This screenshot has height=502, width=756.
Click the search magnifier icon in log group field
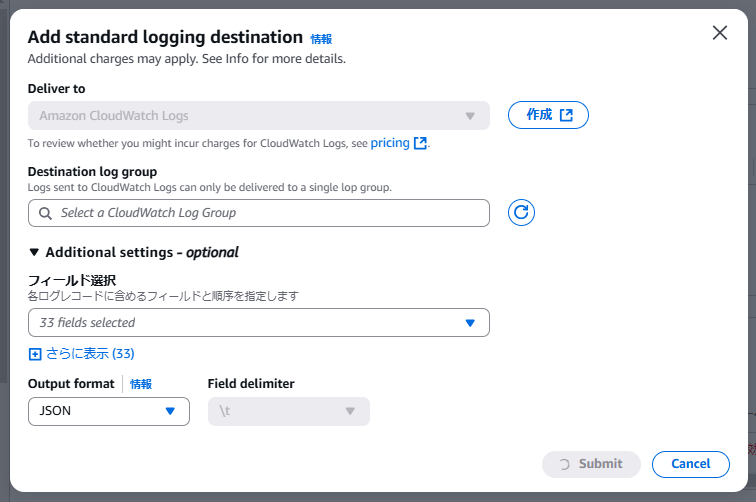(x=45, y=213)
